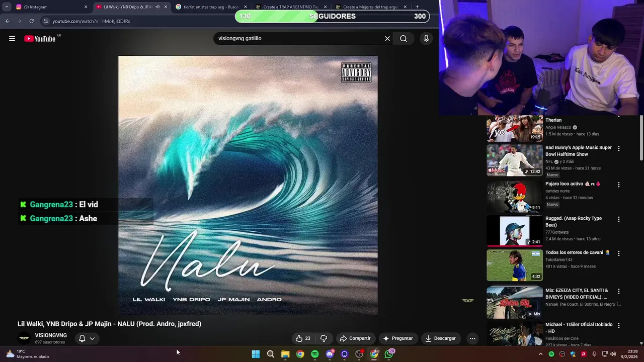Close the Instagram tab
Image resolution: width=644 pixels, height=362 pixels.
pos(86,7)
